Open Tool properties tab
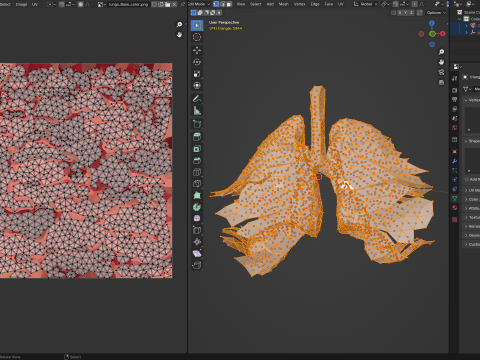Viewport: 480px width, 360px height. (x=455, y=78)
